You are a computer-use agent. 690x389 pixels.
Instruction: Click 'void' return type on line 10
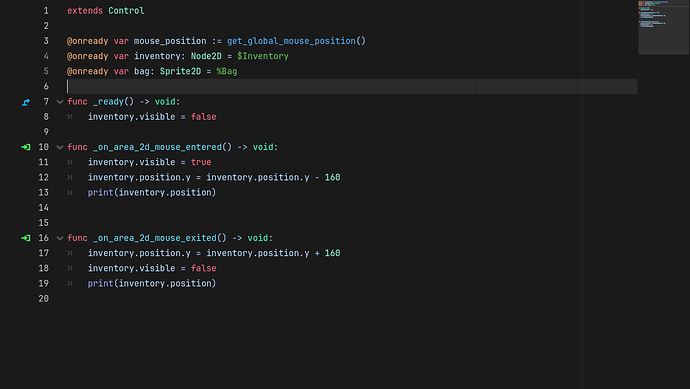pyautogui.click(x=263, y=147)
